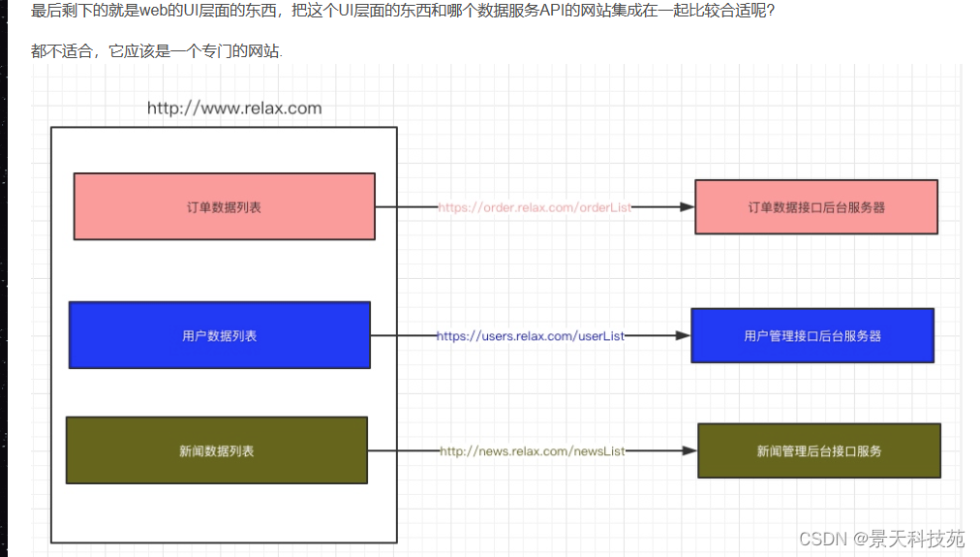Click the https://order.relax.com/orderList label
The width and height of the screenshot is (980, 557).
click(x=535, y=207)
